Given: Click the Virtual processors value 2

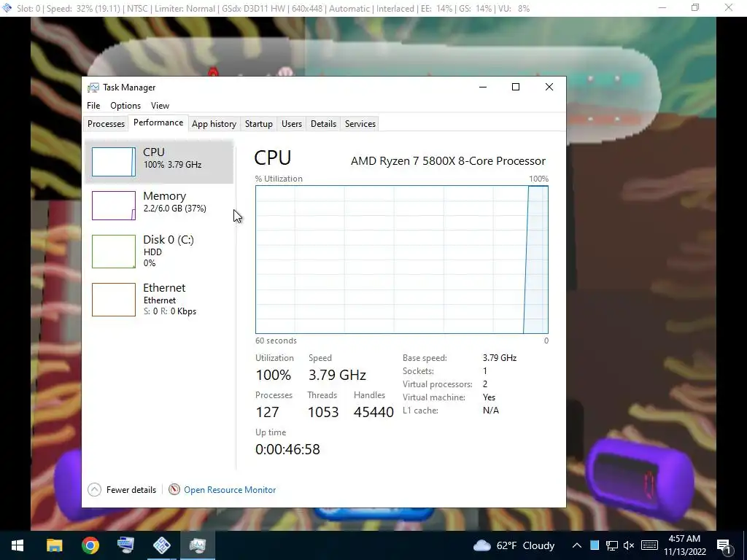Looking at the screenshot, I should click(x=485, y=384).
